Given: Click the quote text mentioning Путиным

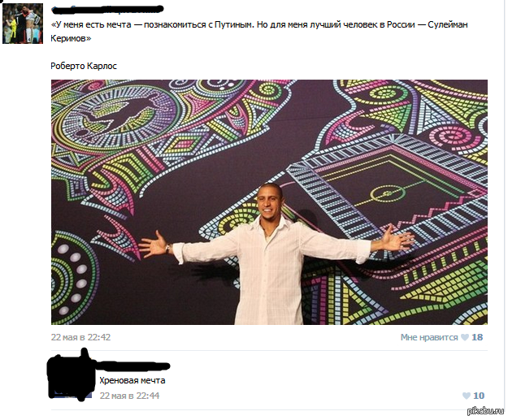Looking at the screenshot, I should tap(259, 32).
